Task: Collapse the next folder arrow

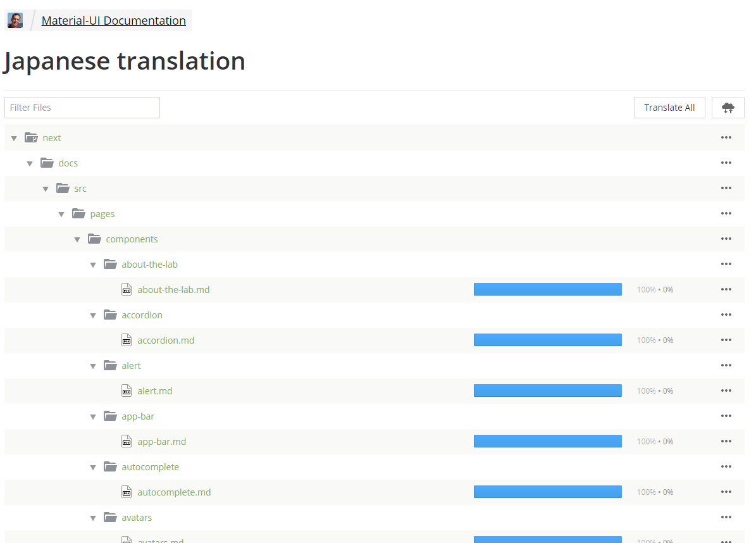Action: click(x=14, y=139)
